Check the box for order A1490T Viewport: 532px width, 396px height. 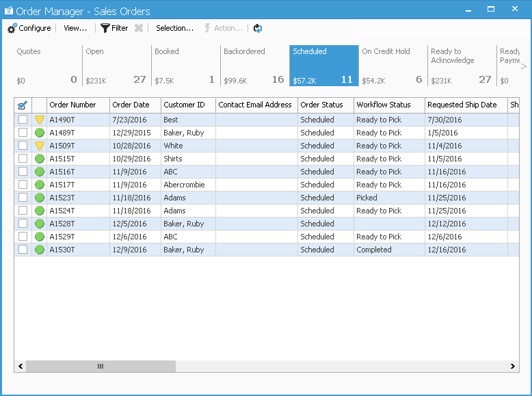pos(23,120)
